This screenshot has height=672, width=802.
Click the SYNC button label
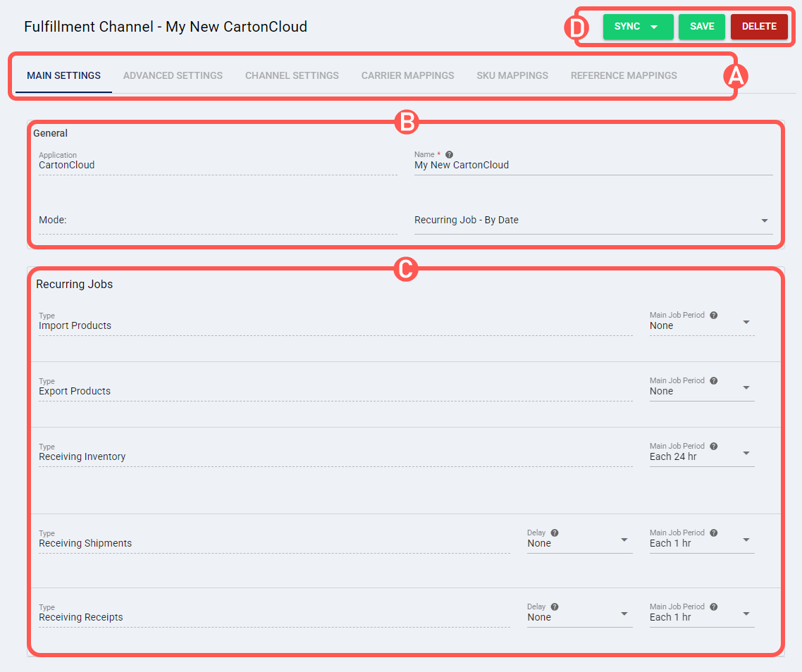click(627, 27)
